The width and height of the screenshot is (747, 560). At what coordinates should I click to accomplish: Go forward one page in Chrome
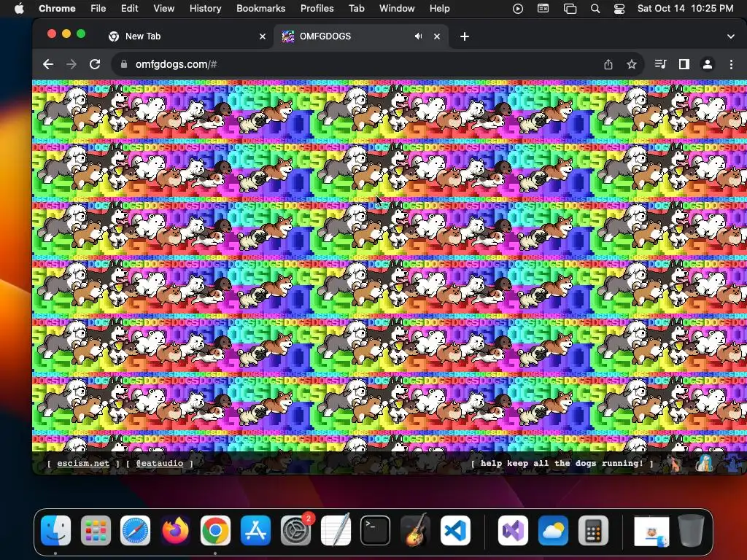click(x=71, y=64)
